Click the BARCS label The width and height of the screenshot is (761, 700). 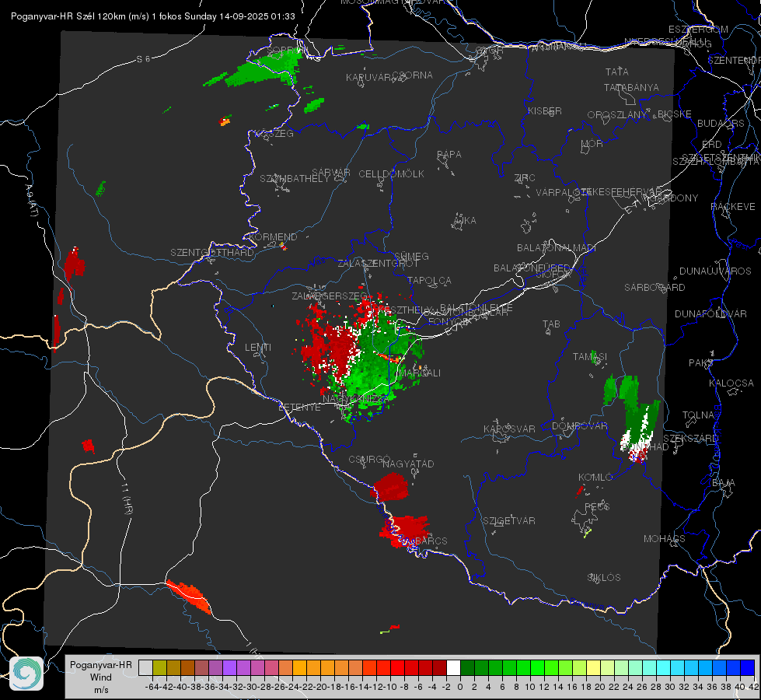[431, 541]
